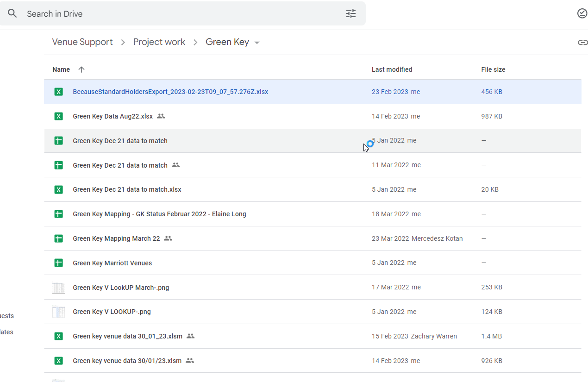Click the File size column header
This screenshot has height=382, width=588.
pyautogui.click(x=493, y=69)
